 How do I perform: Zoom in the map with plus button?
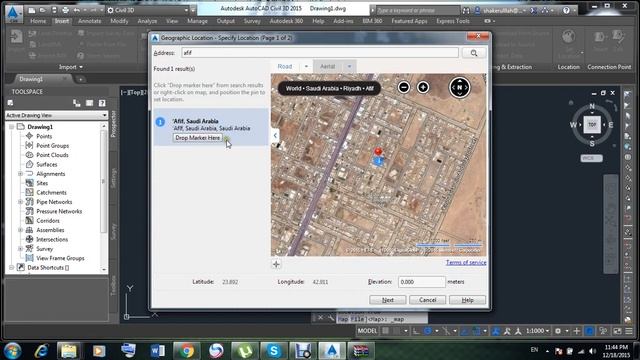click(x=423, y=87)
